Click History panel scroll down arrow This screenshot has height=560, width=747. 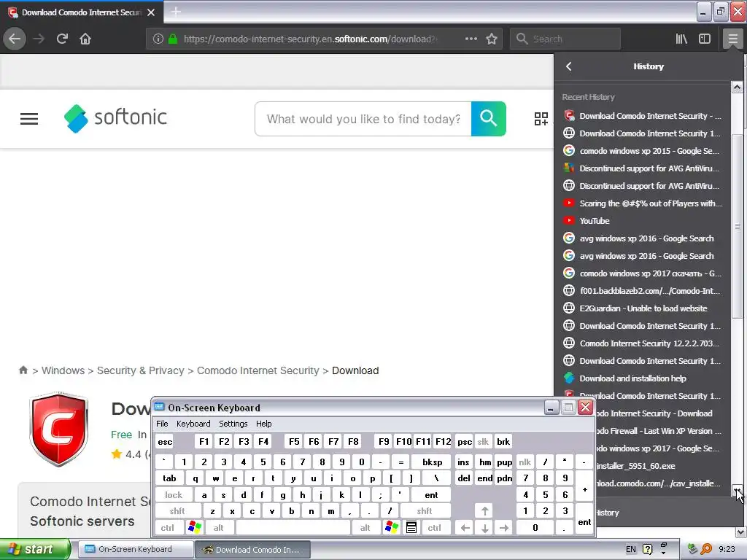[x=737, y=491]
